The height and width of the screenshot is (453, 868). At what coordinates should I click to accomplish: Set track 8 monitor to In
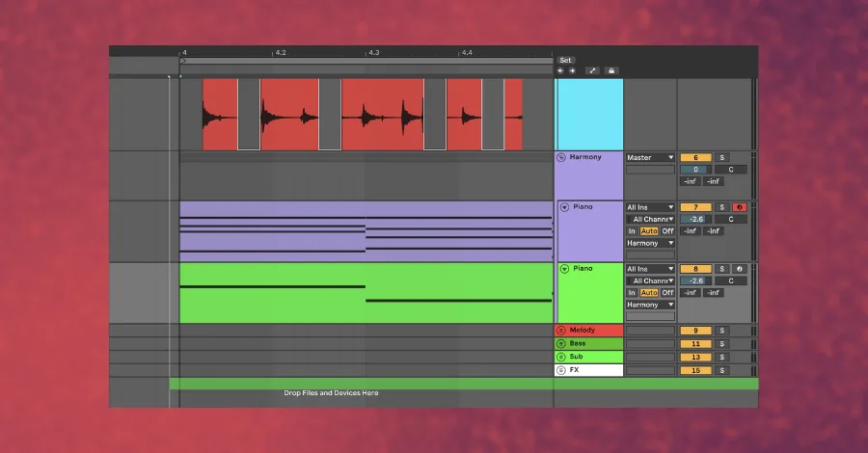(632, 293)
